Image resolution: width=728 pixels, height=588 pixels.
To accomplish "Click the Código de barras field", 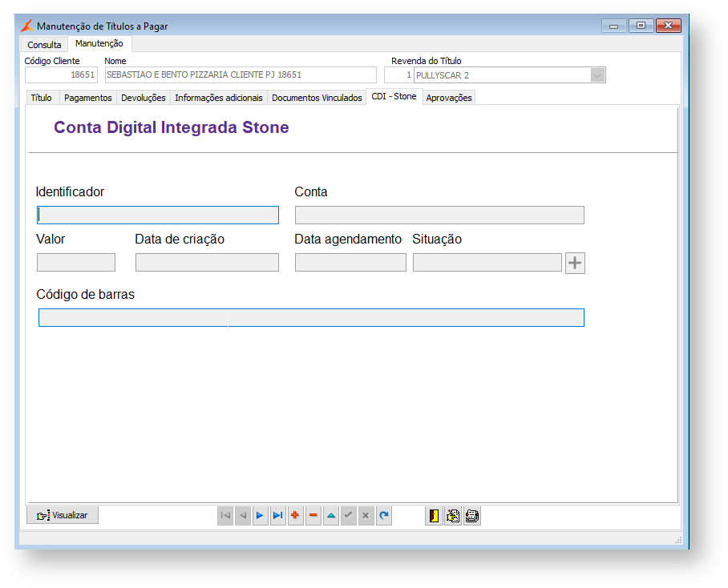I will (311, 318).
